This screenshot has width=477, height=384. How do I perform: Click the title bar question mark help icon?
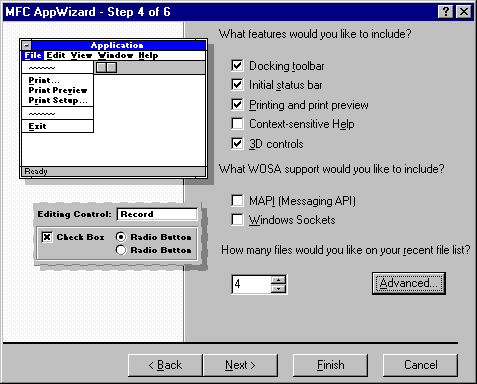pos(446,12)
